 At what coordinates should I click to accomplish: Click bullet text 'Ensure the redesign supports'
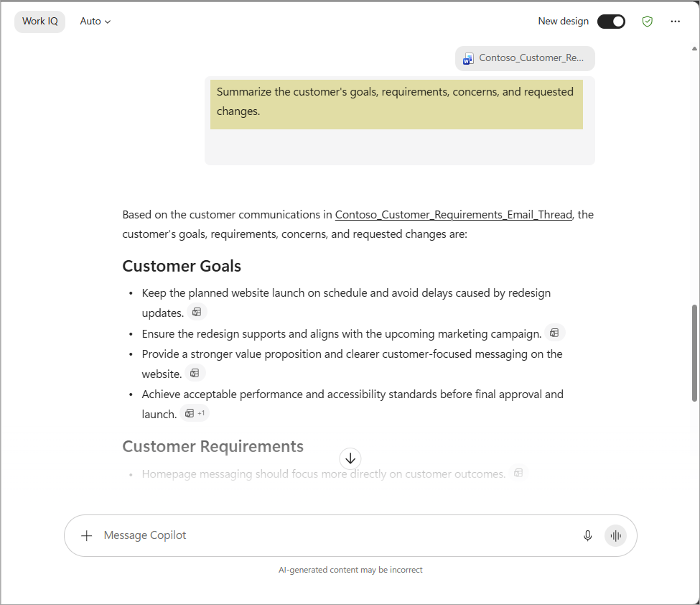coord(342,334)
